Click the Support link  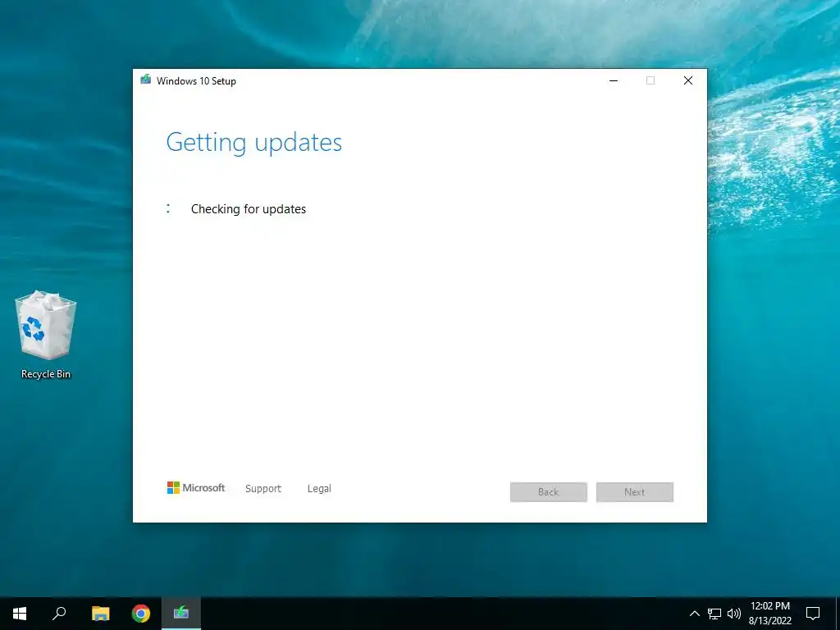coord(263,489)
